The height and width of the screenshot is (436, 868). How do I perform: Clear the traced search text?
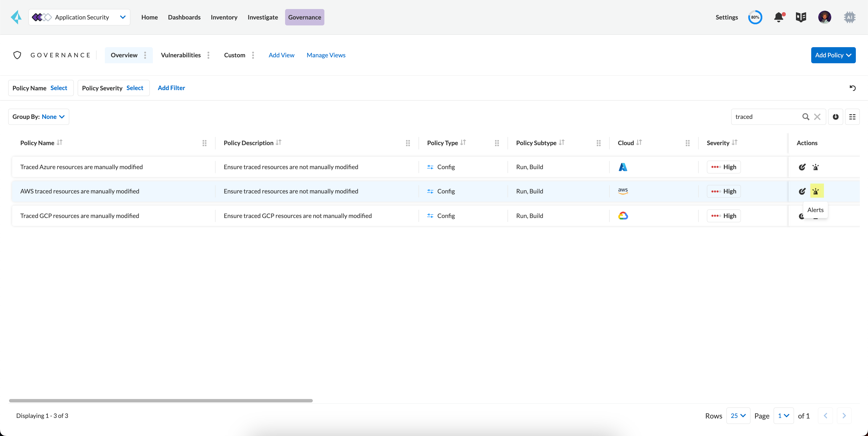click(817, 117)
